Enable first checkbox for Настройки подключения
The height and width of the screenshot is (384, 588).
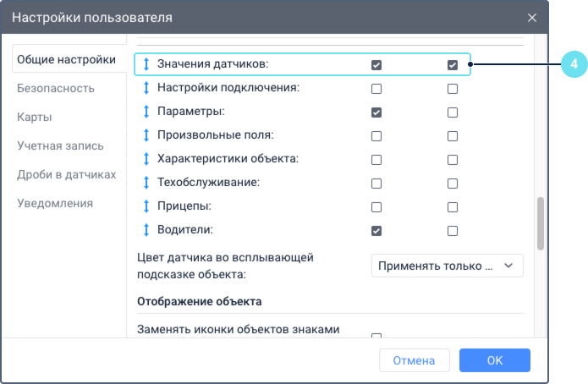click(376, 88)
